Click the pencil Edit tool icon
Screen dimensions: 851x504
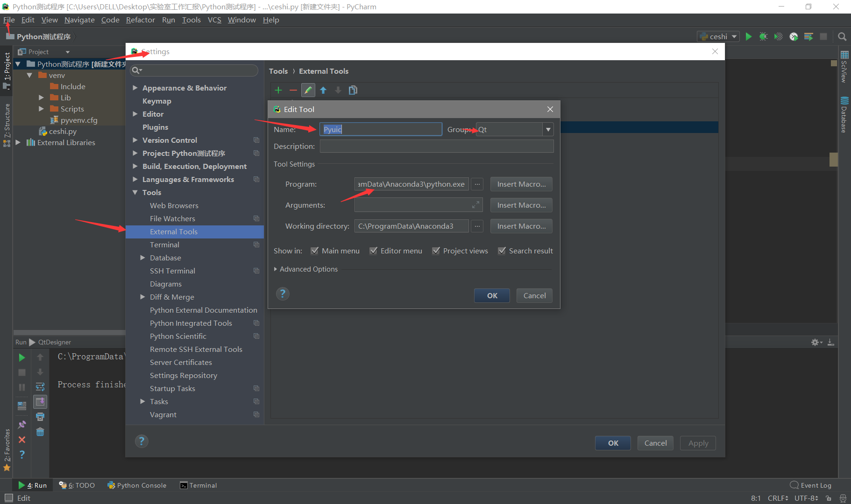(x=308, y=90)
